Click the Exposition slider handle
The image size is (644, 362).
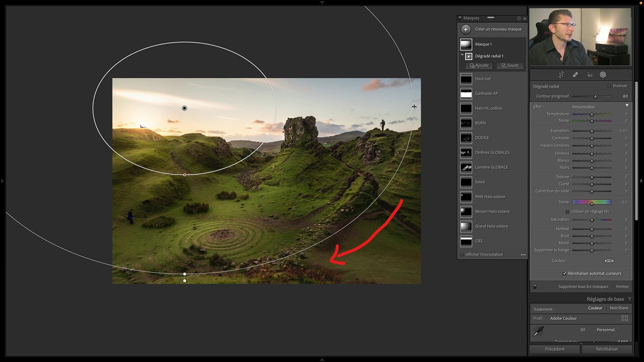pos(591,131)
